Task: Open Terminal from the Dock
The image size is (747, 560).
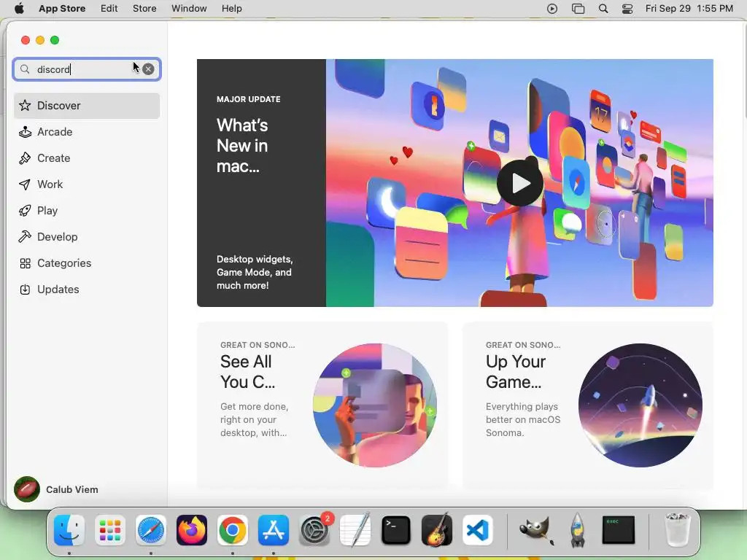Action: point(396,530)
